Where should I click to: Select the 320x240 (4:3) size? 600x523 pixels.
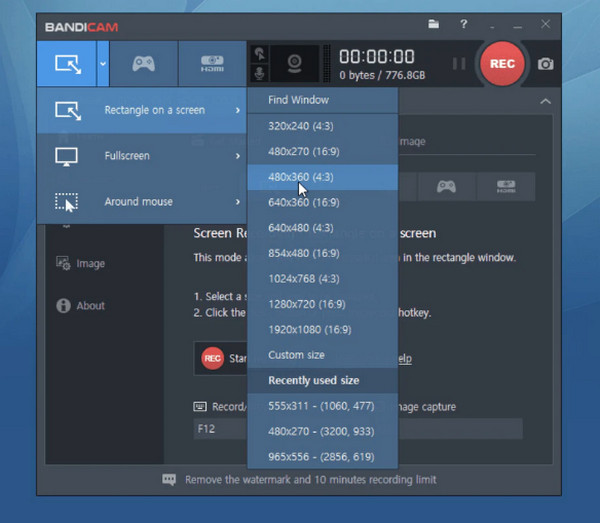coord(323,126)
